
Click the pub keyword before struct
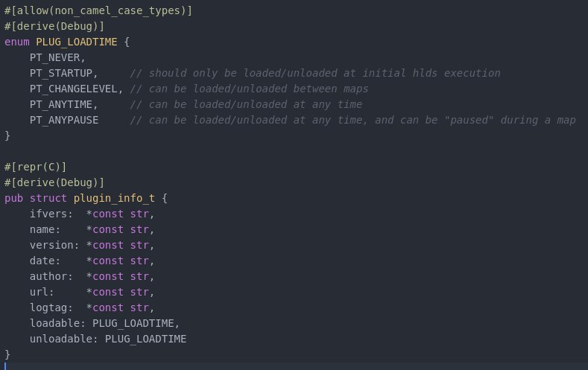14,199
